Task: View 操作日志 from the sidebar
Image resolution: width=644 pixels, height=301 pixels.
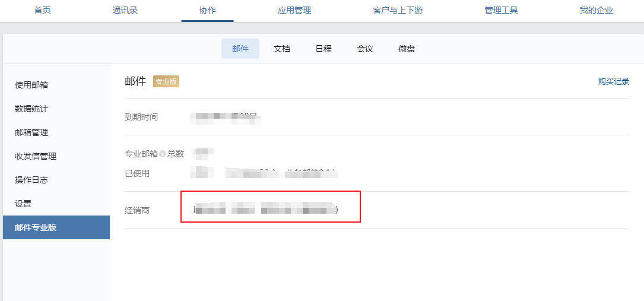Action: [31, 180]
